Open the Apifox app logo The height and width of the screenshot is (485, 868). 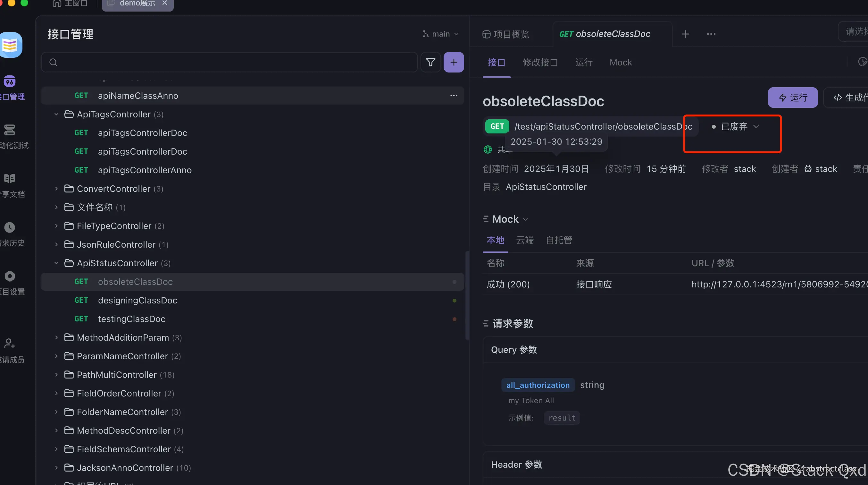tap(10, 45)
